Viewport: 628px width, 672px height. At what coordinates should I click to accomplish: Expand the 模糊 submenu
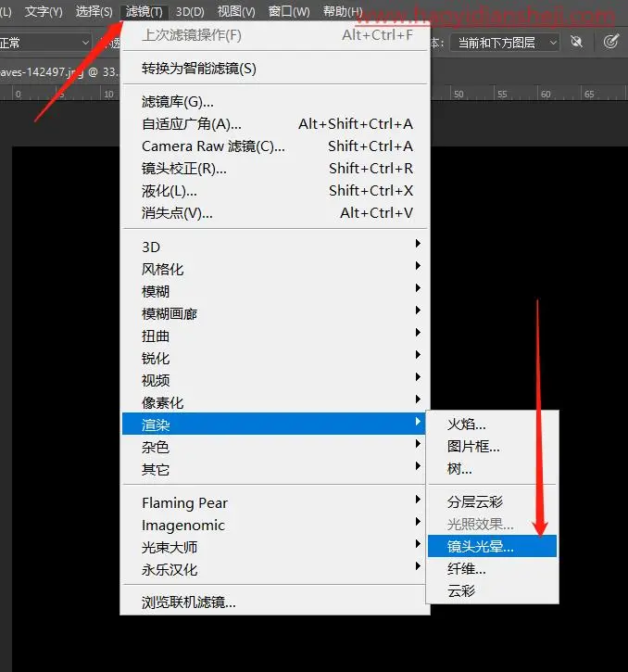coord(275,291)
